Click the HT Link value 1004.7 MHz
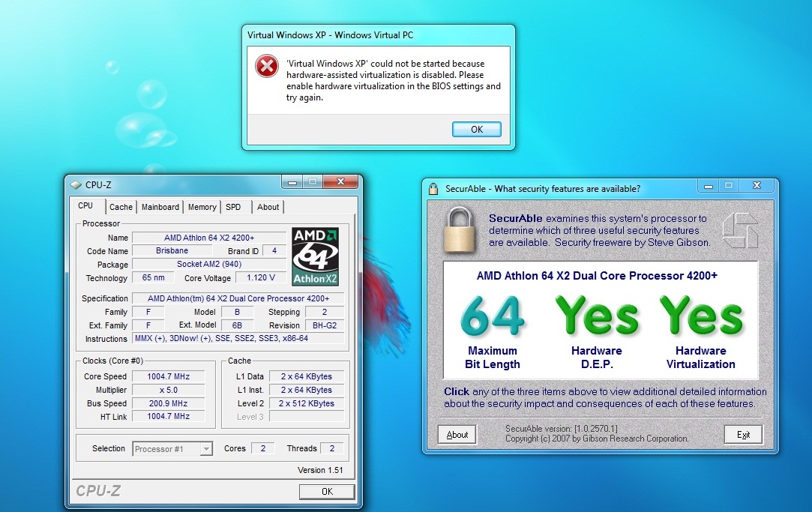This screenshot has width=812, height=512. (168, 416)
